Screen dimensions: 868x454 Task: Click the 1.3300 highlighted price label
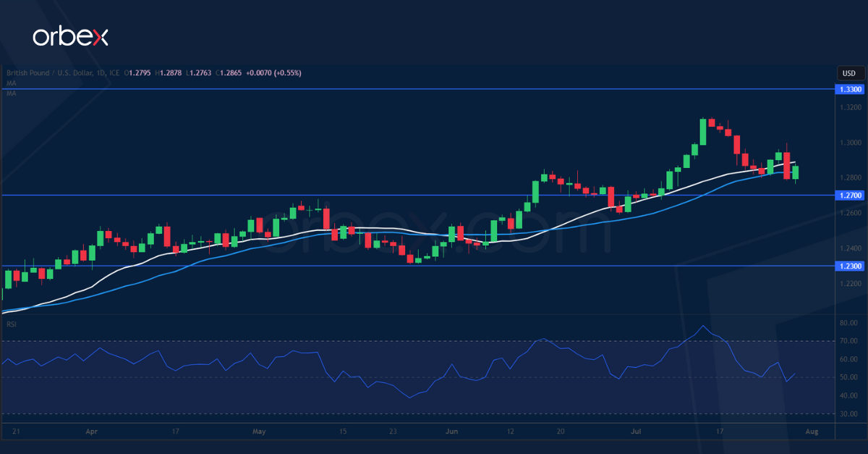(849, 89)
